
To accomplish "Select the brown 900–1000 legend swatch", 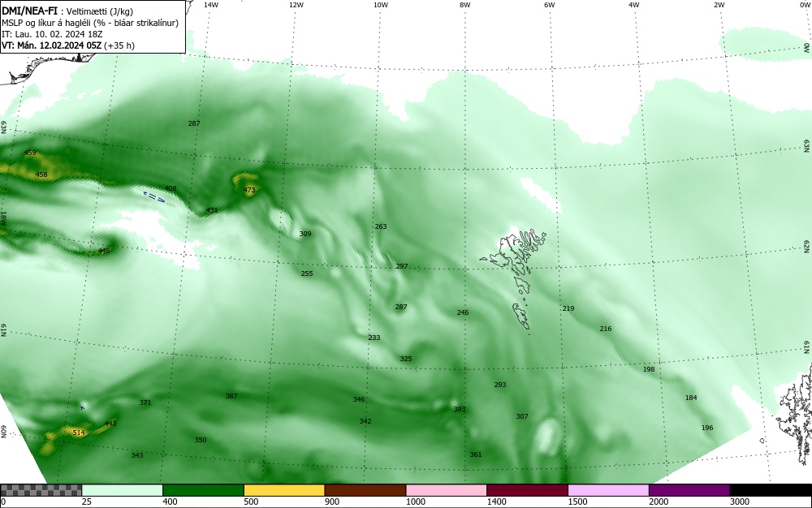I will click(365, 490).
